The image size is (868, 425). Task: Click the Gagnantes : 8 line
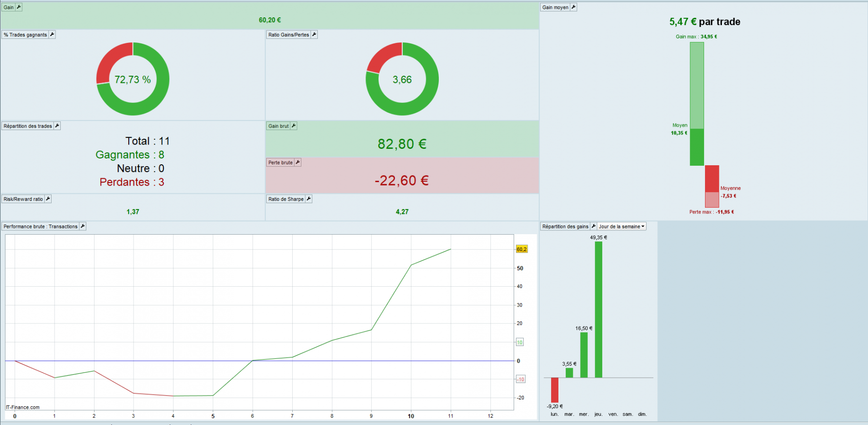tap(130, 155)
